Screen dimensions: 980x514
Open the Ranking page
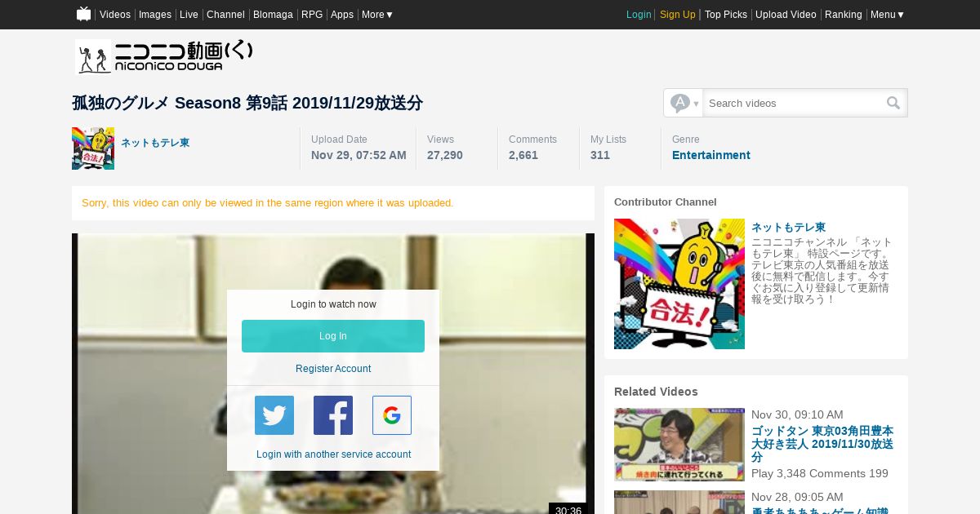(x=843, y=15)
